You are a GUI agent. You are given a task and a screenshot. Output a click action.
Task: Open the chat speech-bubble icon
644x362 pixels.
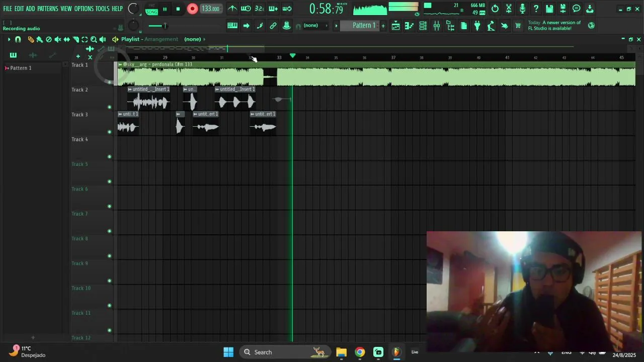coord(577,9)
